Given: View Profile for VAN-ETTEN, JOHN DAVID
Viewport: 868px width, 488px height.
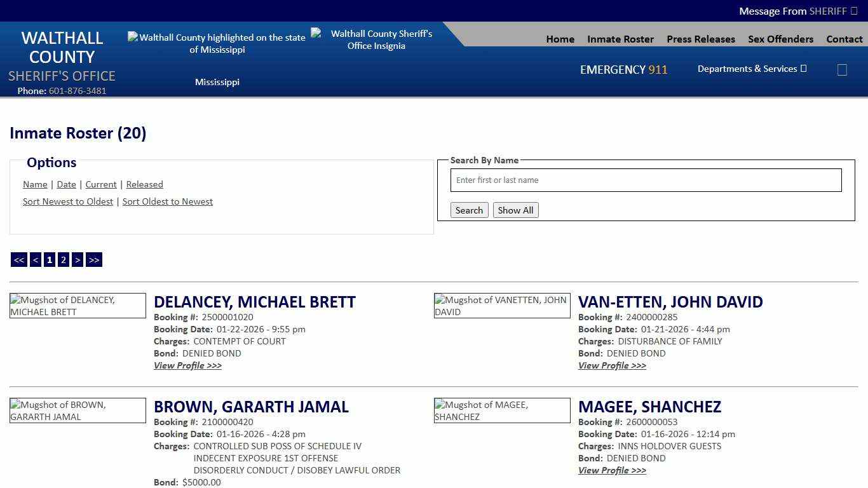Looking at the screenshot, I should 612,365.
